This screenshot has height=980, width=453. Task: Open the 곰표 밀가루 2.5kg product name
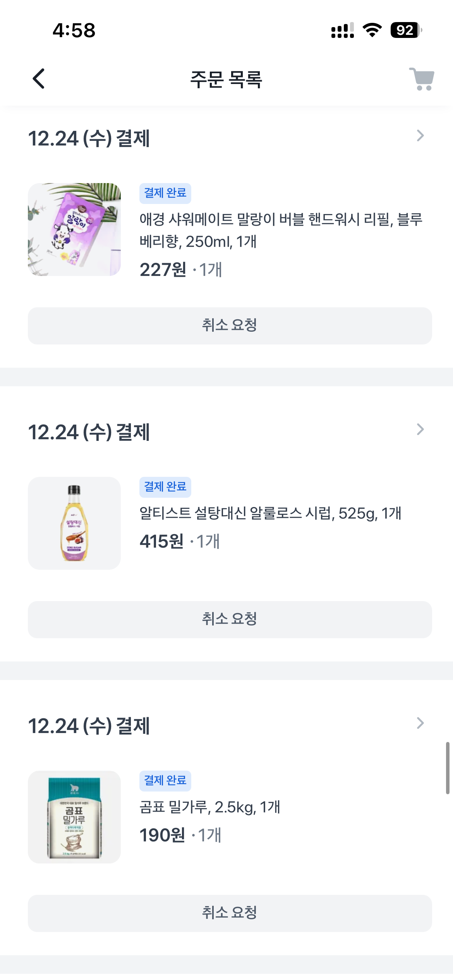pos(209,807)
